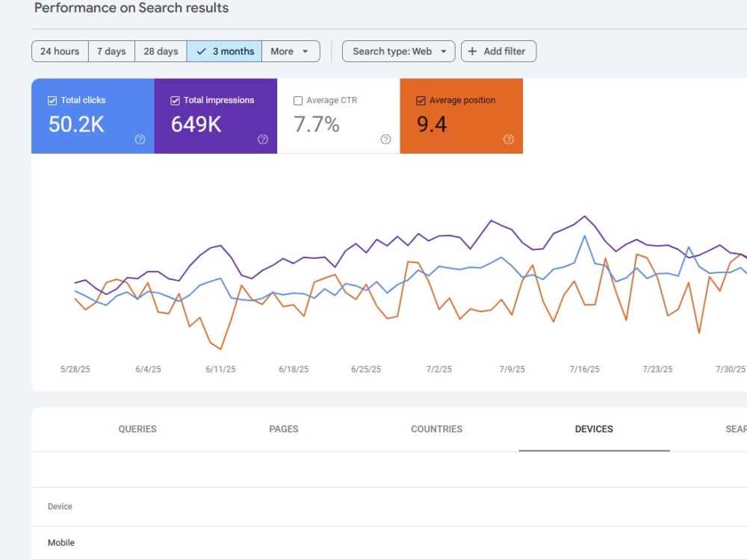
Task: Click the 5/28/25 date label on chart
Action: coord(75,369)
